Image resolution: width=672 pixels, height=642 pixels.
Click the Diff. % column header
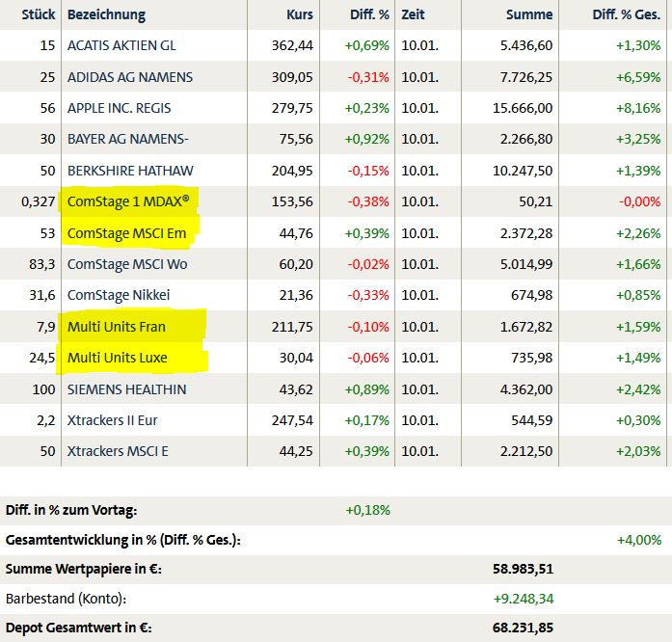click(369, 14)
